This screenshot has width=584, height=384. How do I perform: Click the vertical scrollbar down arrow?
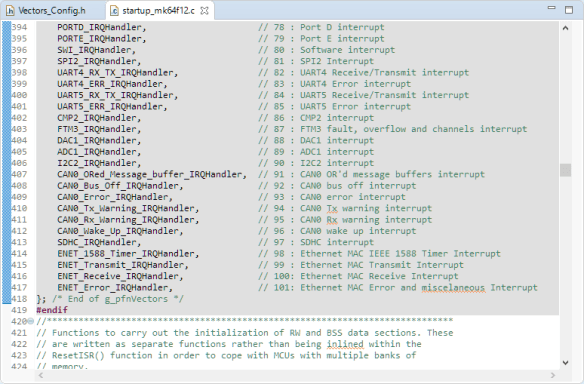point(565,362)
